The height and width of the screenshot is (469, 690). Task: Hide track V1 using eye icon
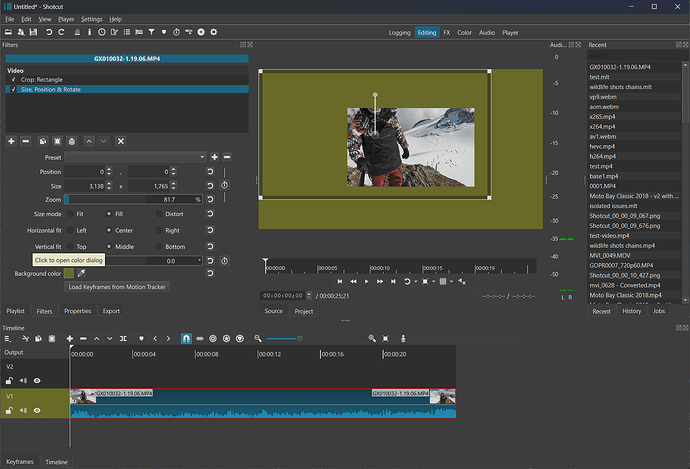(38, 411)
